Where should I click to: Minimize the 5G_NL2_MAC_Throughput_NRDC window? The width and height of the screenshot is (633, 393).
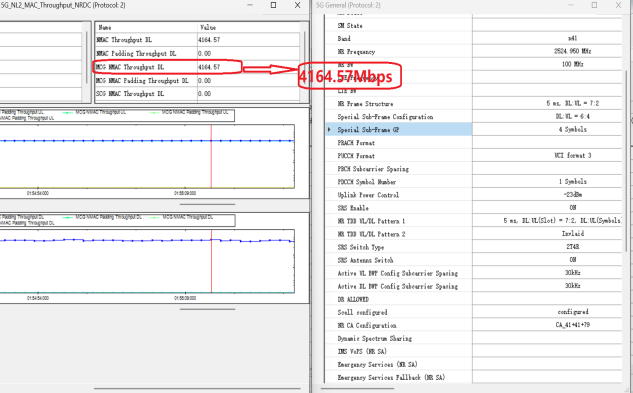(x=250, y=5)
